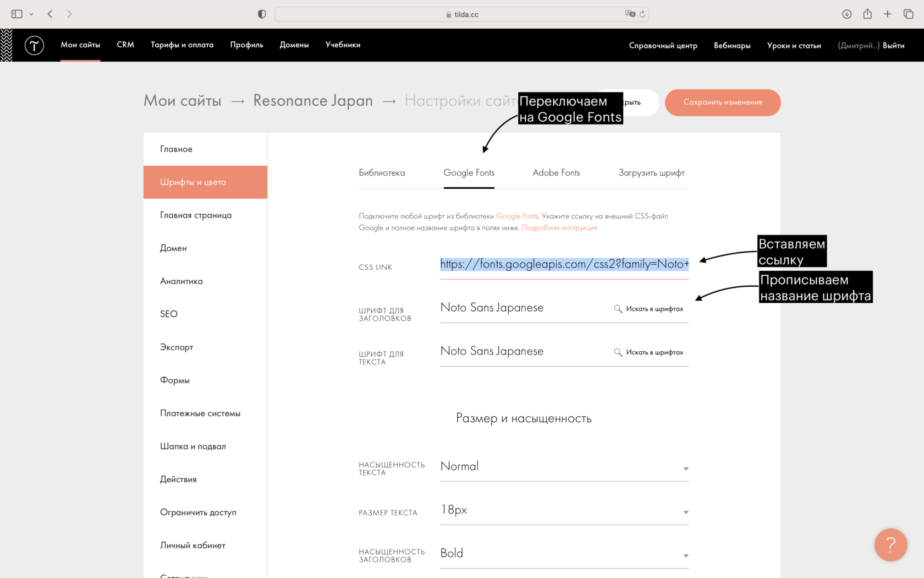Open the sidebar options chevron
The image size is (924, 578).
[31, 14]
